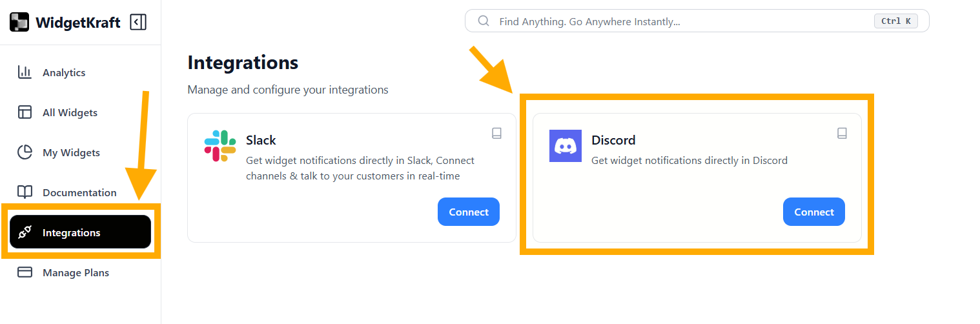Click the Slack logo
This screenshot has width=980, height=324.
pyautogui.click(x=220, y=146)
